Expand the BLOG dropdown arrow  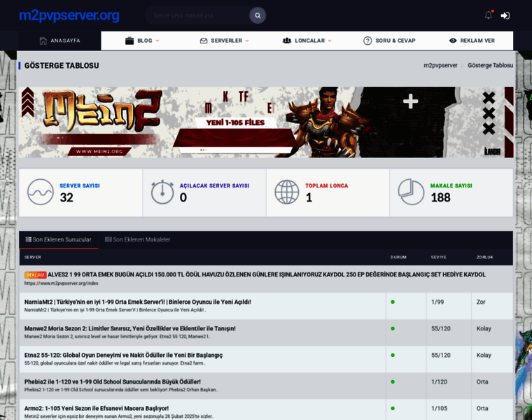click(x=157, y=41)
